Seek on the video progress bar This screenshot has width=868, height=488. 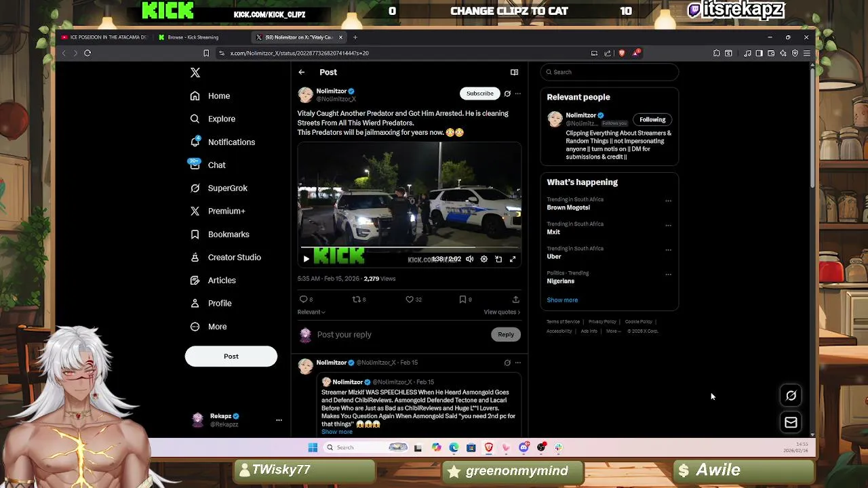[x=410, y=248]
